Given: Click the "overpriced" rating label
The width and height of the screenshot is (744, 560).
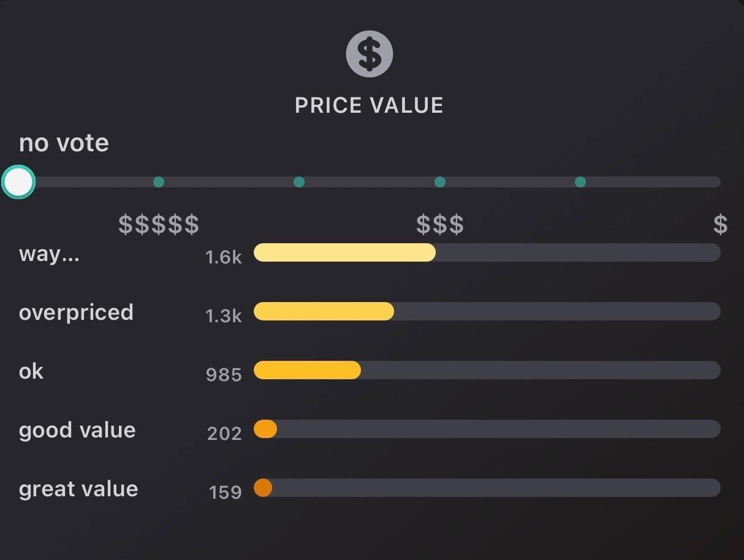Looking at the screenshot, I should click(76, 312).
